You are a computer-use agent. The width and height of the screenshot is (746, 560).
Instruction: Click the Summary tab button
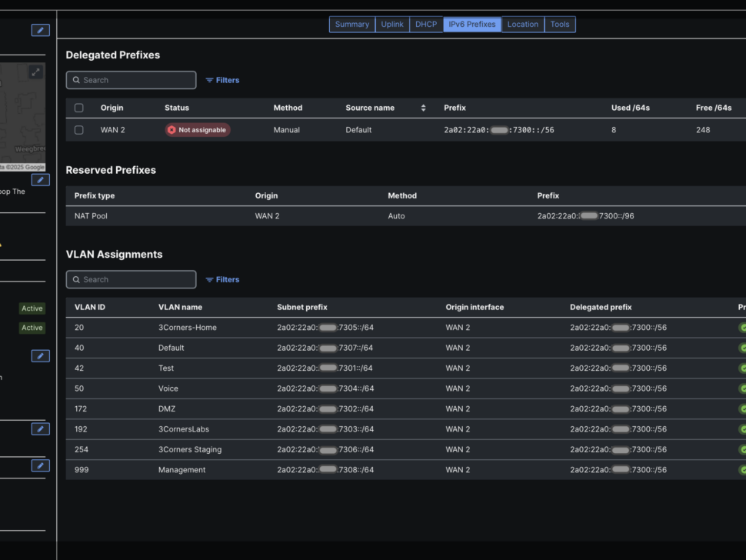click(x=352, y=24)
